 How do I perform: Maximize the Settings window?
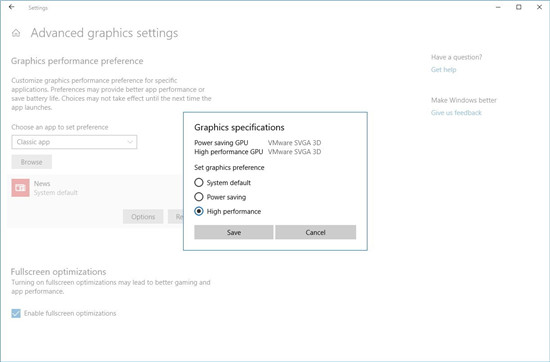click(519, 7)
